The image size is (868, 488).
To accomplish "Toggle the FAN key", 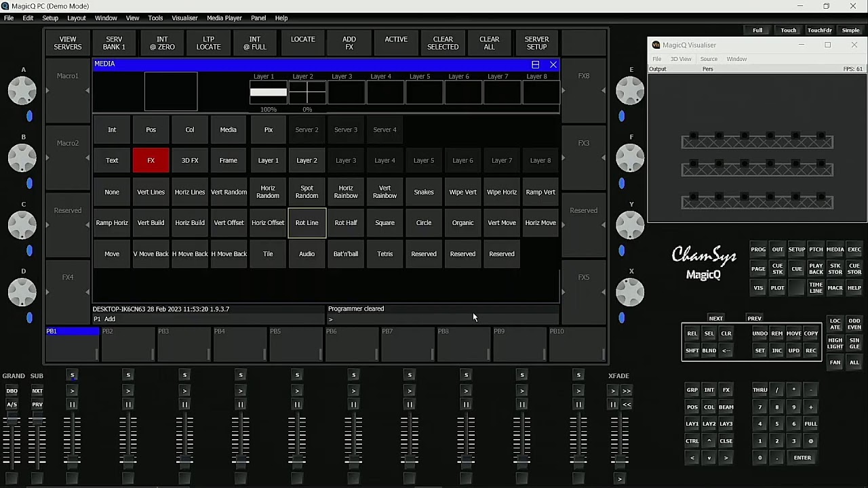I will (x=835, y=363).
